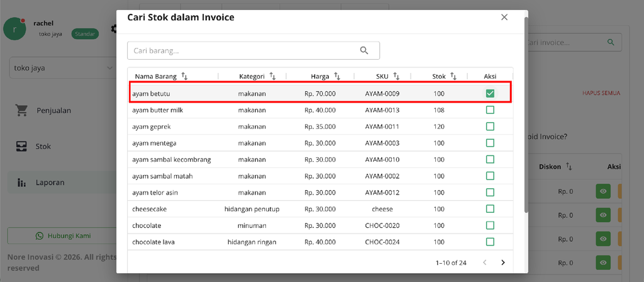Sort the Diskon column

click(x=569, y=166)
